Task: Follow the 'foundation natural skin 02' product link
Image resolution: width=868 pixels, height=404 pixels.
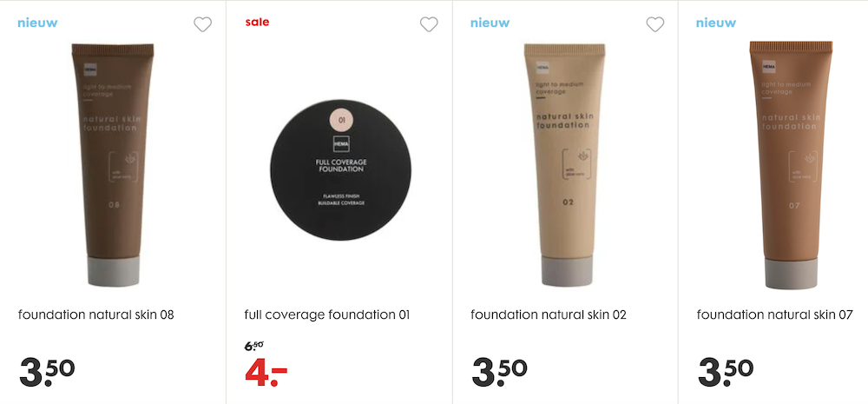Action: [x=549, y=315]
